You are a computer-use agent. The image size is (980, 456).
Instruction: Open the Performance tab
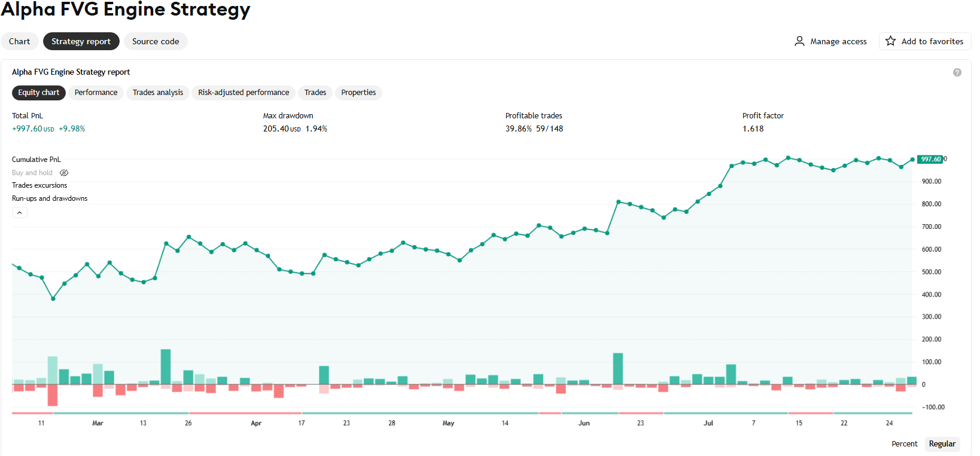click(96, 93)
